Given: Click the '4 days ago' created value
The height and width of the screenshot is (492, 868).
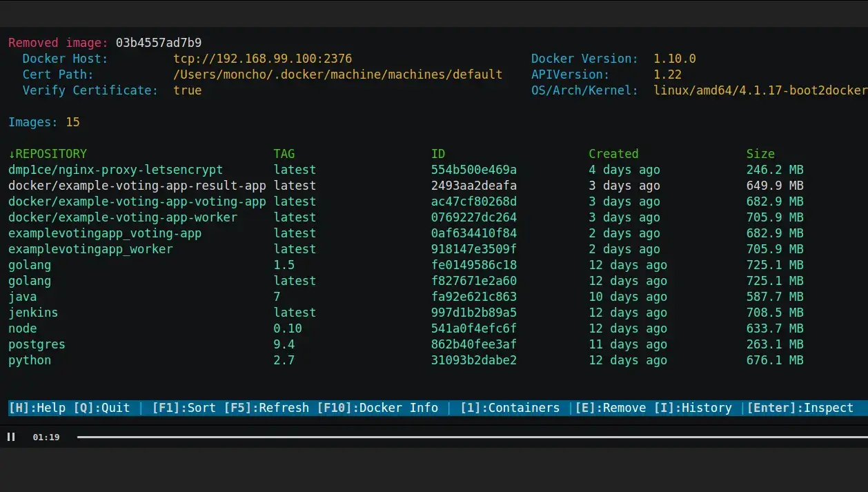Looking at the screenshot, I should [624, 170].
